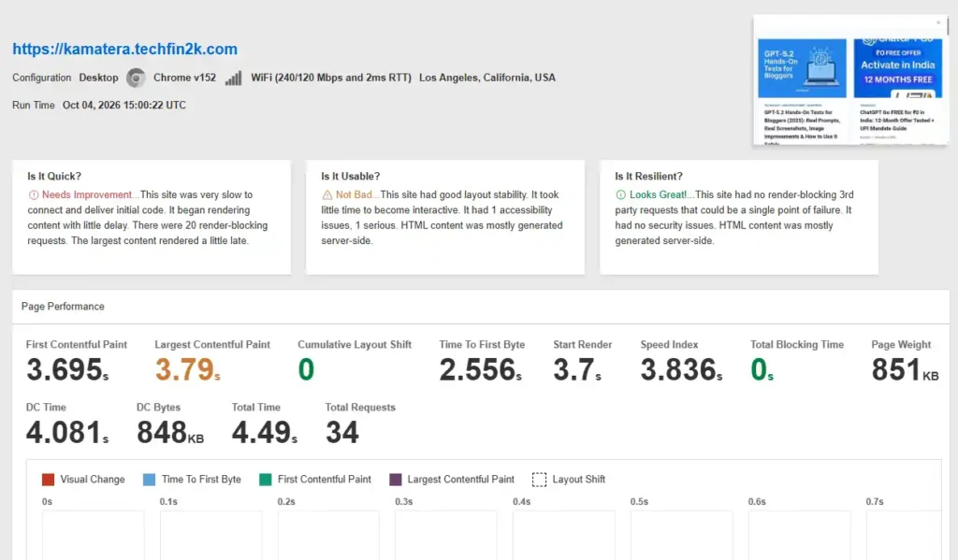
Task: Click the Start Render value 3.7s
Action: [577, 369]
